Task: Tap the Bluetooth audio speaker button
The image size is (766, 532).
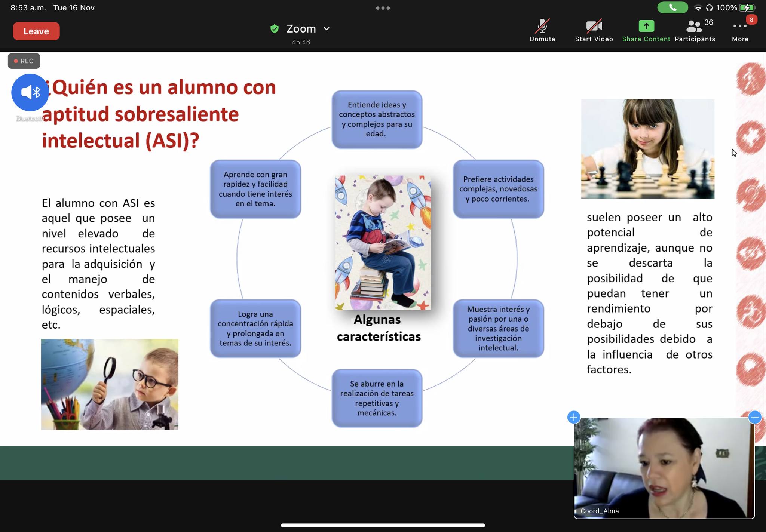Action: (30, 92)
